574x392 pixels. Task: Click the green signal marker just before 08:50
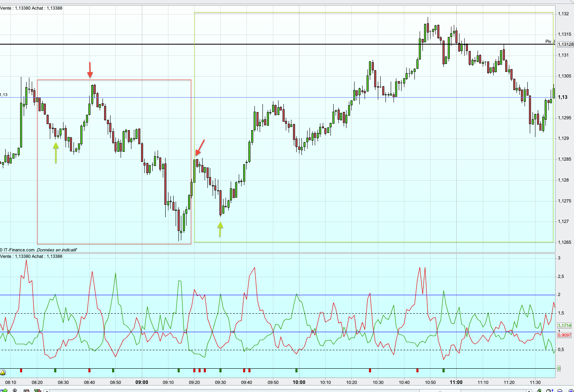tap(113, 370)
